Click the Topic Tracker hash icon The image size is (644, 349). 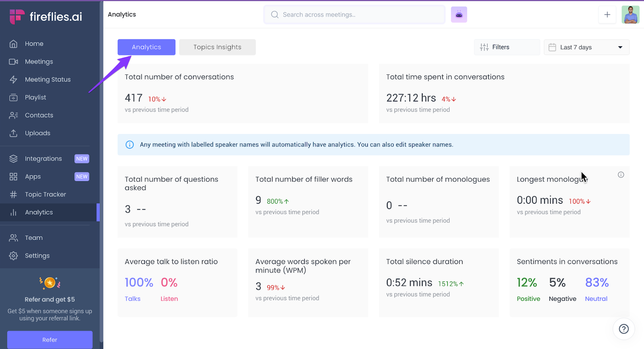13,195
